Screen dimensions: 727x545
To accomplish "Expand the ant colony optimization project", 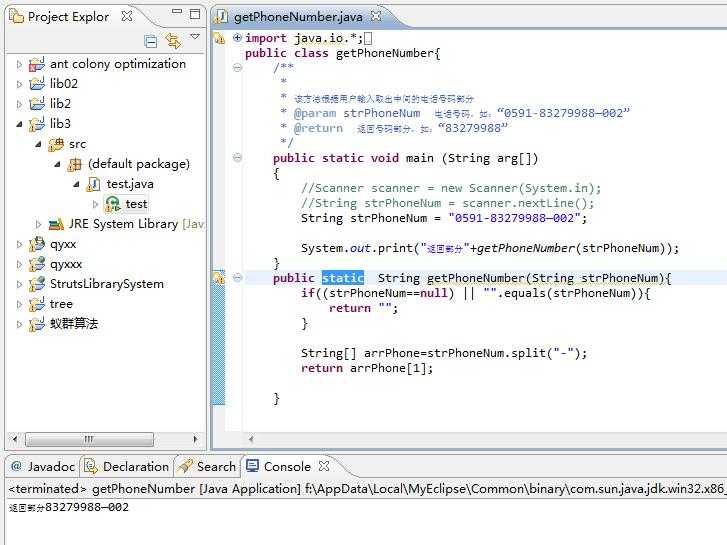I will click(x=19, y=64).
